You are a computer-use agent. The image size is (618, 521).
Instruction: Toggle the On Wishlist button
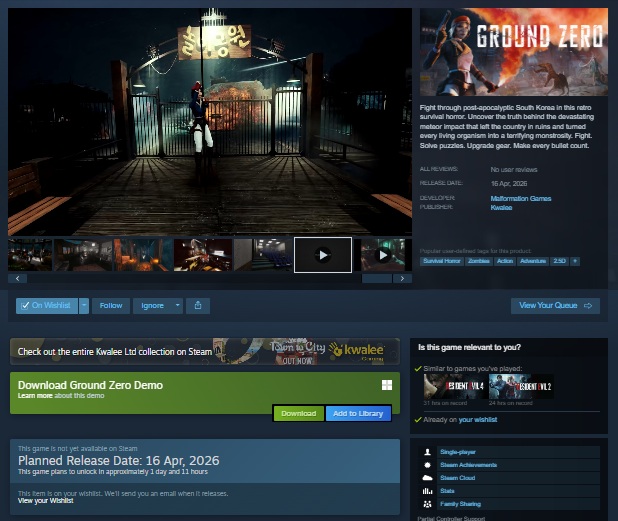tap(47, 306)
